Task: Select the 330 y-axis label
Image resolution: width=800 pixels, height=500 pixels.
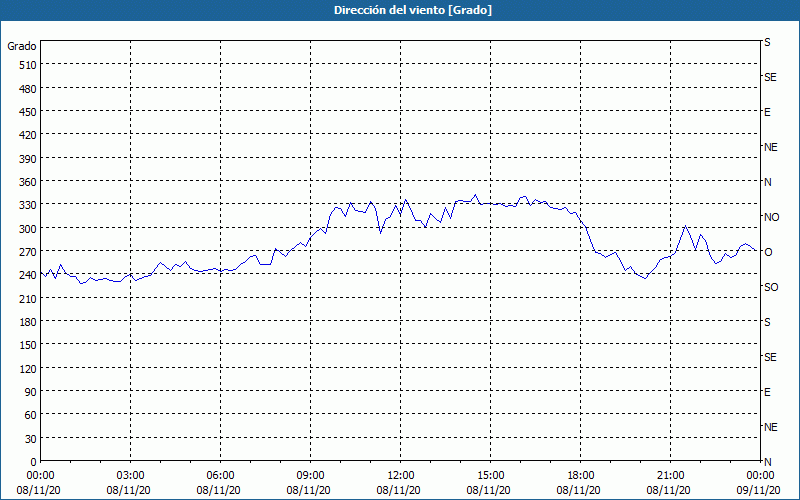Action: coord(28,205)
